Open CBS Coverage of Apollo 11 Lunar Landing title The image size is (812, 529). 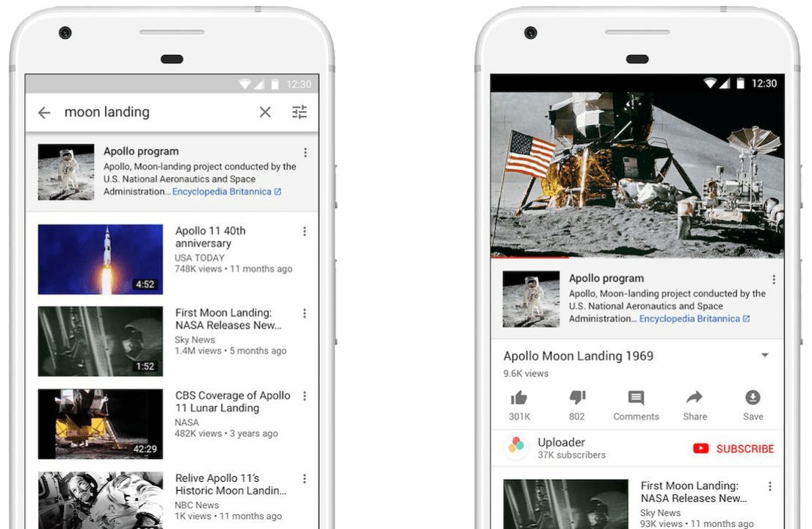pos(233,402)
